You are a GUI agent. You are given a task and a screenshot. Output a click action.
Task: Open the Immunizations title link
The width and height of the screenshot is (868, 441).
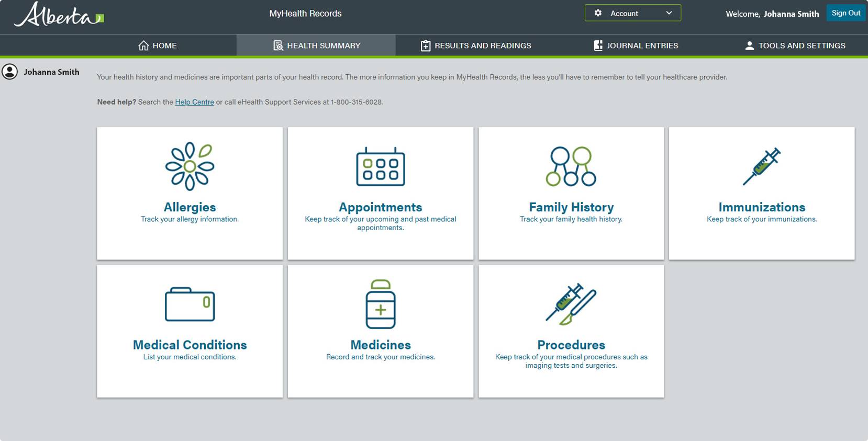tap(762, 207)
